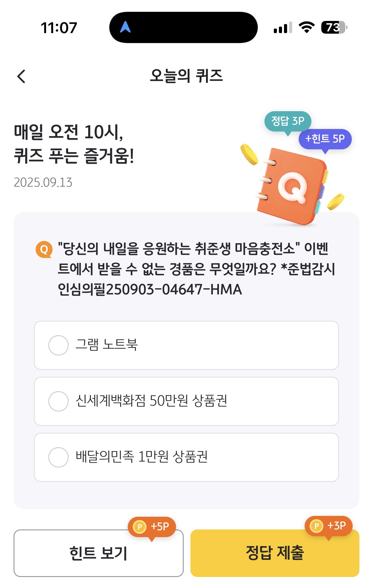Tap the 오늘의 퀴즈 page title
Image resolution: width=373 pixels, height=588 pixels.
point(186,76)
